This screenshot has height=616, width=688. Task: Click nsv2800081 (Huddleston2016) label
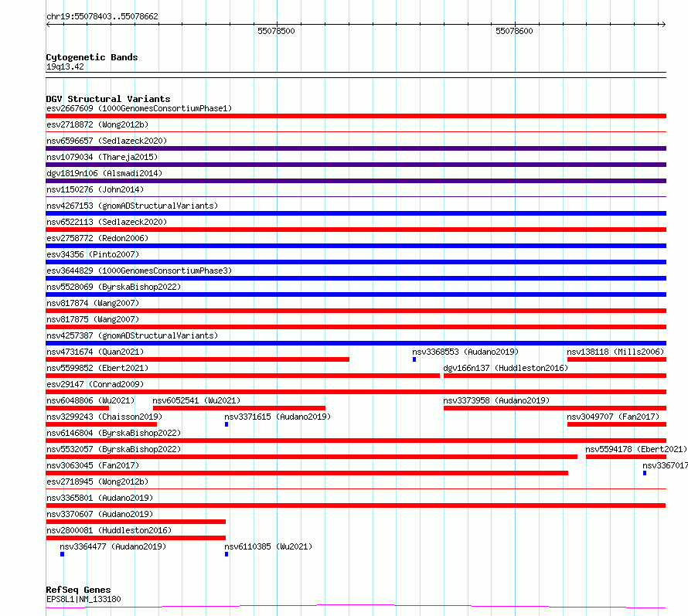tap(109, 530)
